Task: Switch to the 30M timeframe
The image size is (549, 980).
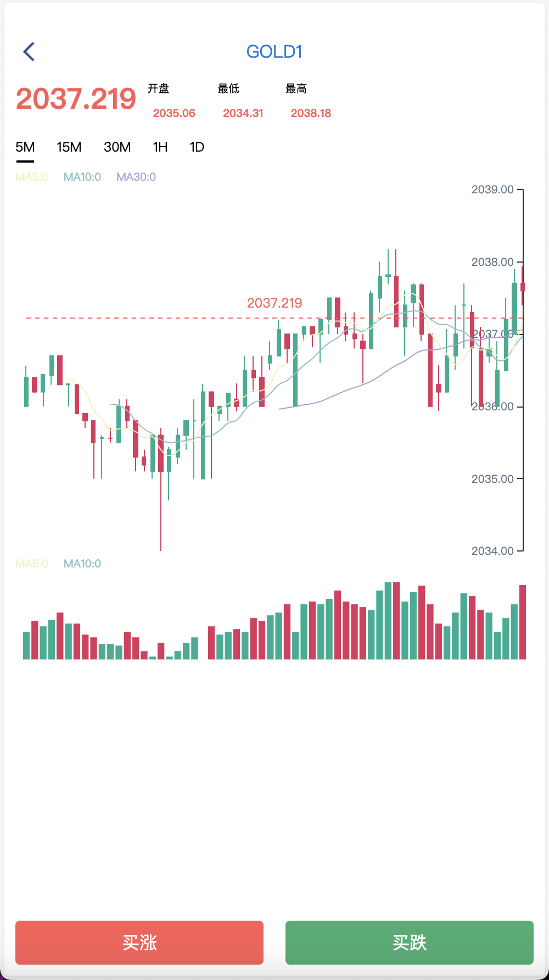Action: click(x=117, y=147)
